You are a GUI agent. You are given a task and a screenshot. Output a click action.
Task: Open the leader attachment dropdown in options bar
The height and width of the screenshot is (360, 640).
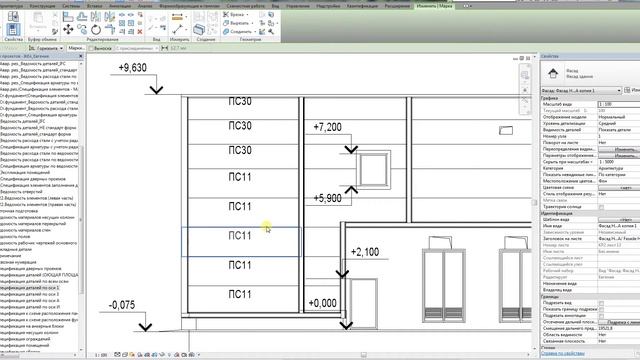(137, 48)
